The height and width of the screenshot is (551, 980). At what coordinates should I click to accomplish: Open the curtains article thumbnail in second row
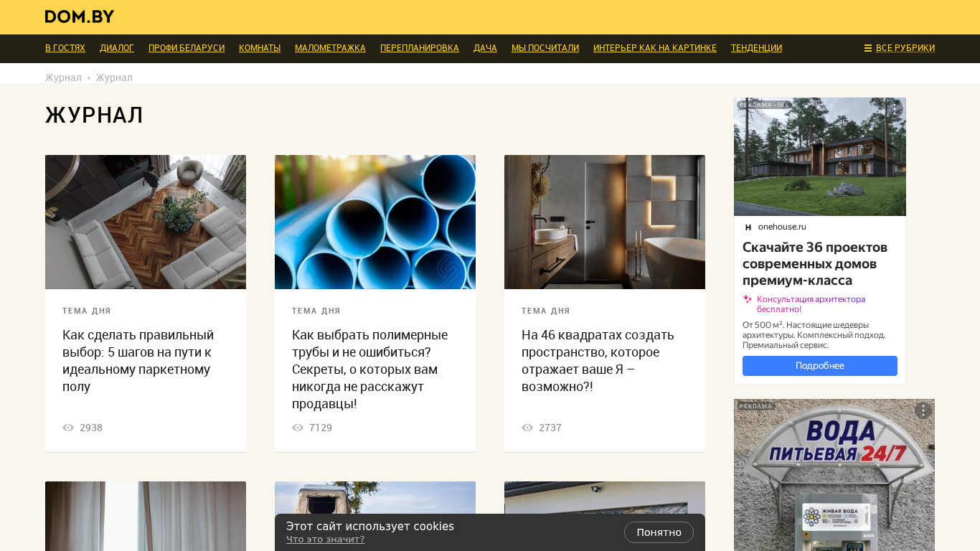(146, 516)
